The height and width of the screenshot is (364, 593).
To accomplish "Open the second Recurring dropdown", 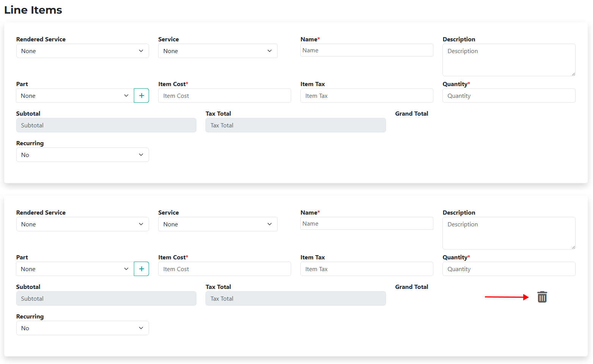I will coord(82,328).
